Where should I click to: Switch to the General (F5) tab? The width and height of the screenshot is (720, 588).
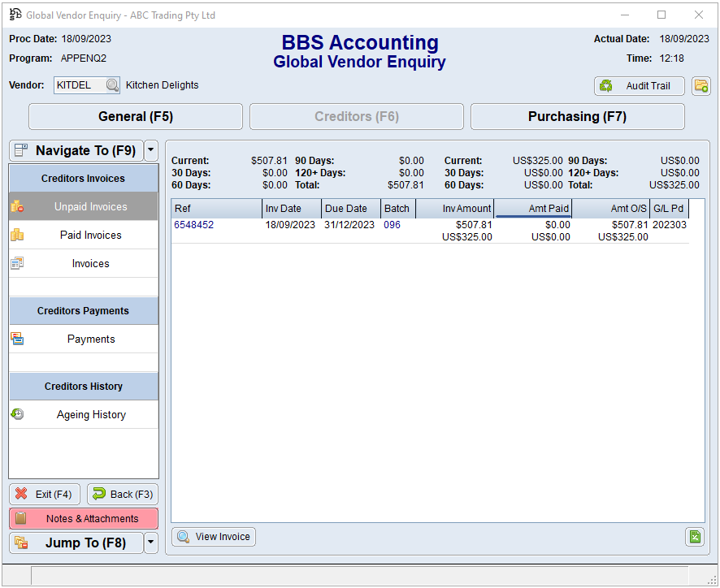(136, 117)
